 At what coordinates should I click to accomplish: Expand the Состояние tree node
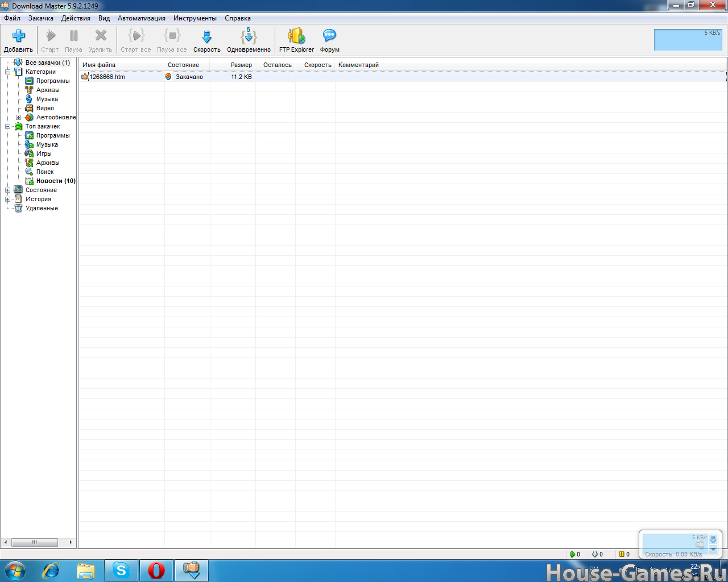pos(8,190)
